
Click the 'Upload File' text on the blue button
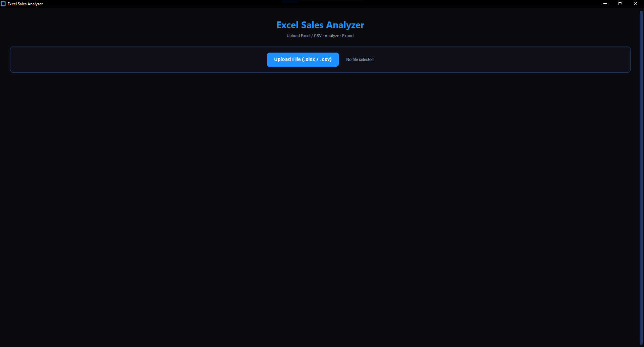(x=287, y=59)
